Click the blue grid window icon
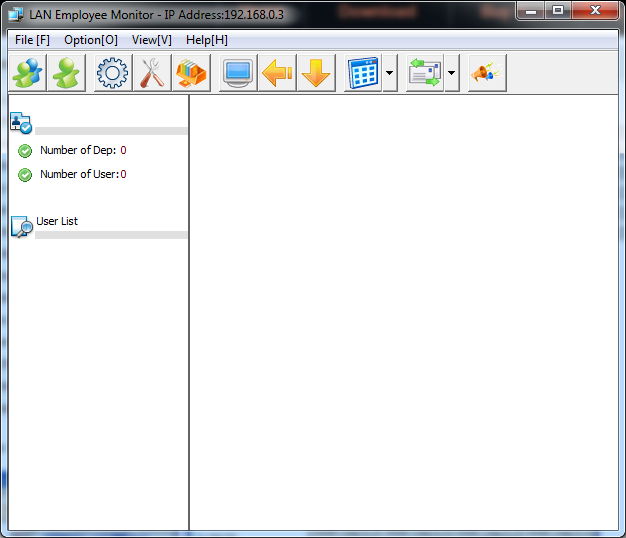This screenshot has height=538, width=626. click(x=363, y=73)
